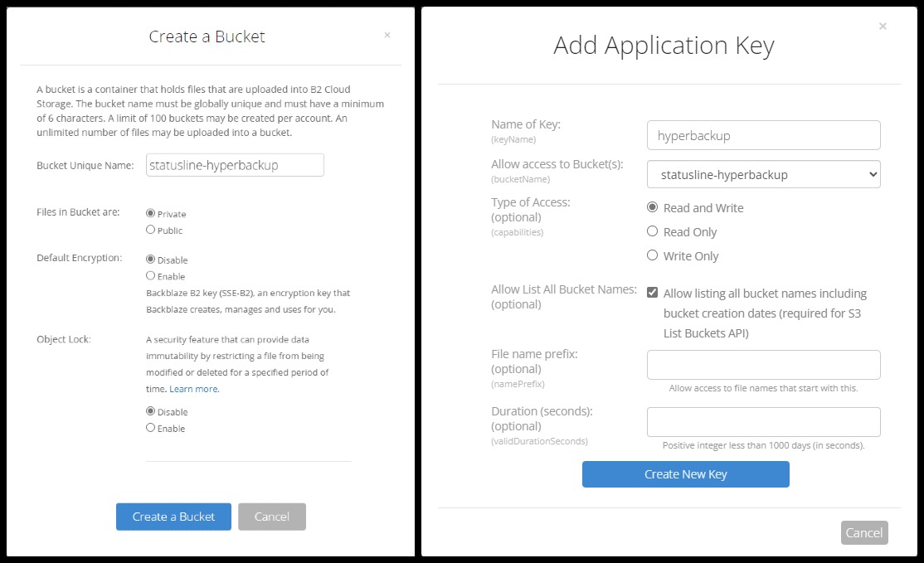The image size is (924, 563).
Task: Close the Add Application Key dialog
Action: [883, 27]
